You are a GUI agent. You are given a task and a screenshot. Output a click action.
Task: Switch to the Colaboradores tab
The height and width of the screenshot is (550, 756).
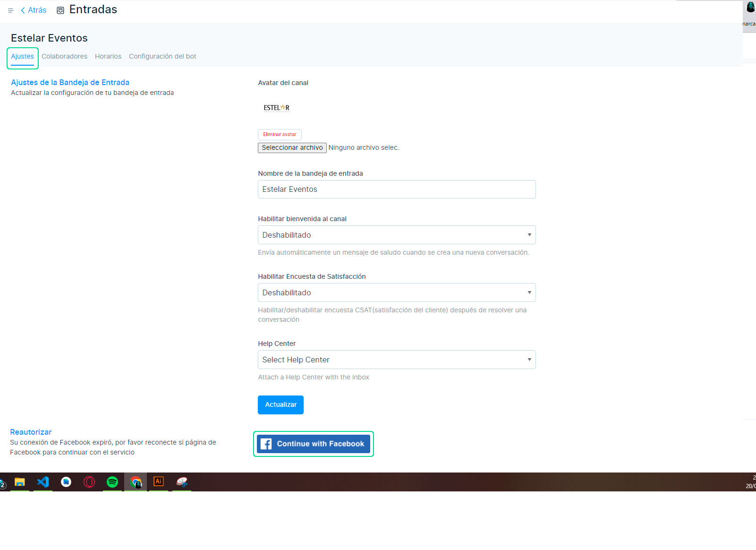64,56
